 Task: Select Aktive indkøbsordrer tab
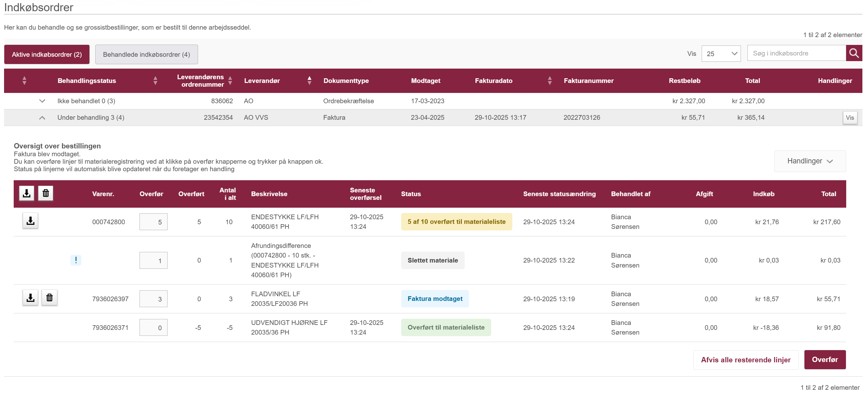click(x=47, y=54)
